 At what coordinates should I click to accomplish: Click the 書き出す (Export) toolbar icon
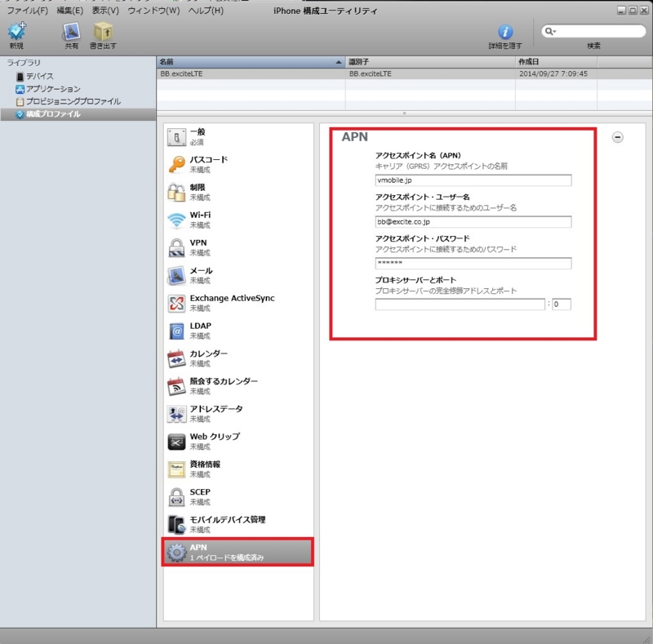click(x=102, y=33)
